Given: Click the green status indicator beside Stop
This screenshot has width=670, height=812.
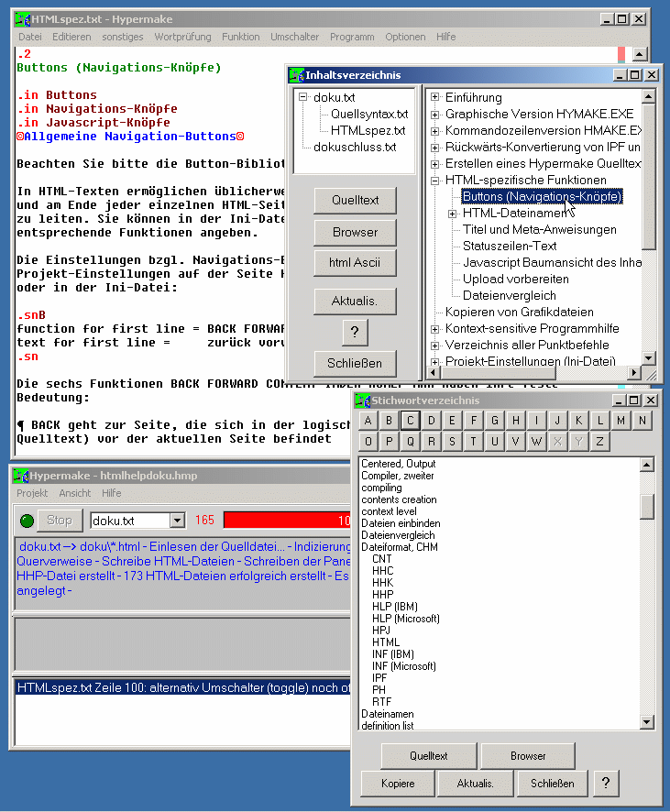Looking at the screenshot, I should (27, 521).
